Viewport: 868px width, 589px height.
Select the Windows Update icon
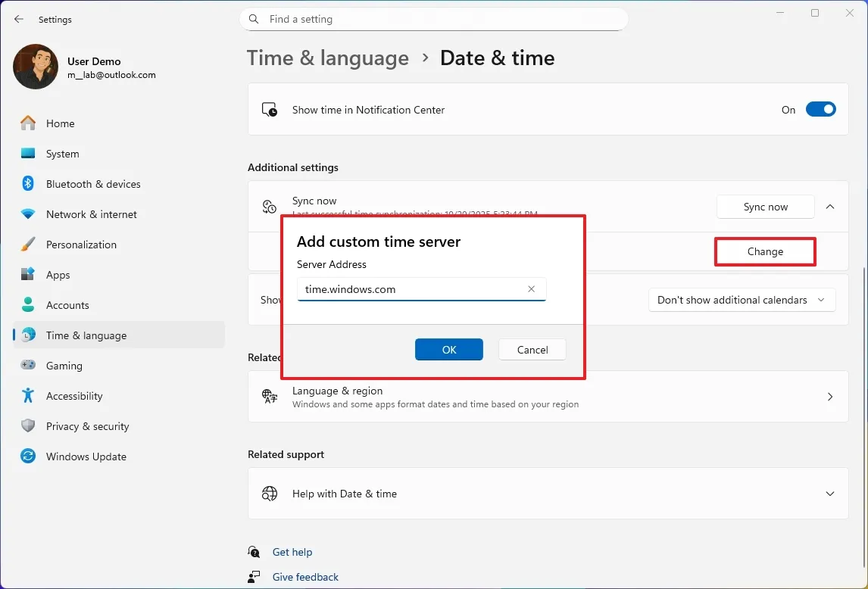[x=27, y=457]
